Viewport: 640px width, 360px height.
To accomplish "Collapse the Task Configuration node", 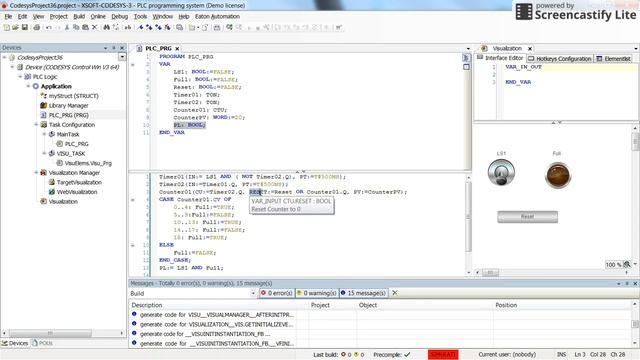I will 36,124.
